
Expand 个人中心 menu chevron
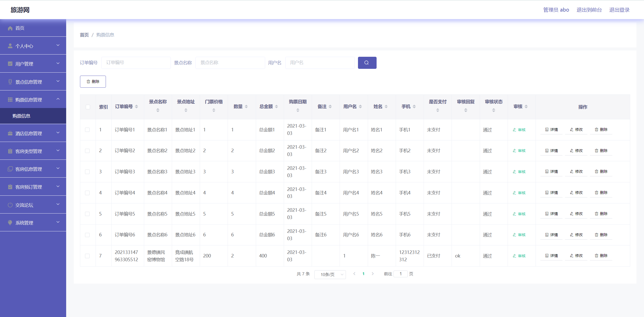pyautogui.click(x=58, y=45)
